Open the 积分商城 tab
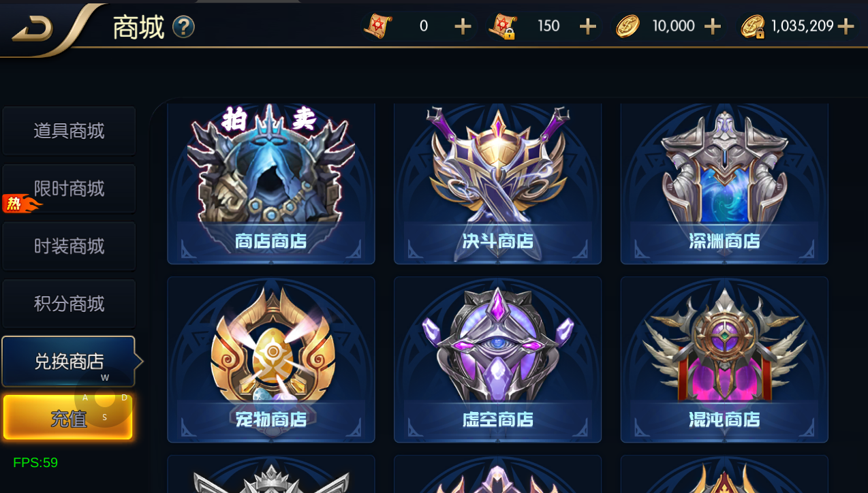Image resolution: width=868 pixels, height=493 pixels. pos(69,304)
